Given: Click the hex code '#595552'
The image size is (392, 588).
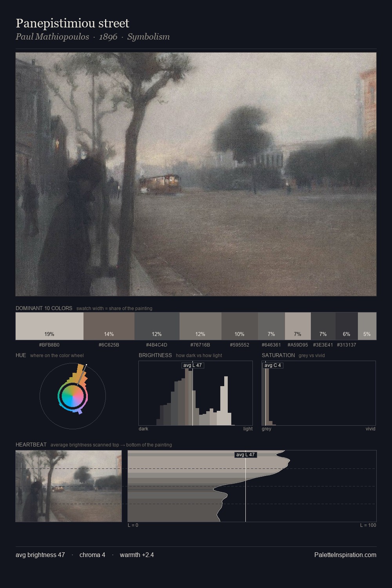Looking at the screenshot, I should pos(240,345).
